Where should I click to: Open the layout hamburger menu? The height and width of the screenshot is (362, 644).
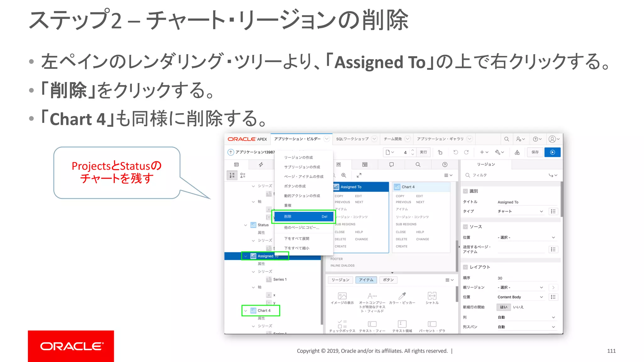[x=448, y=175]
